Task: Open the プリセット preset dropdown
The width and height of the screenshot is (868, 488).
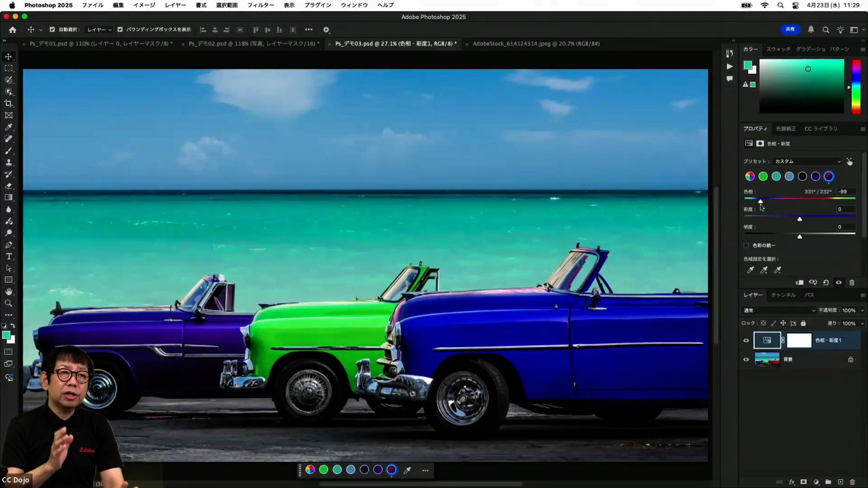Action: [x=807, y=162]
